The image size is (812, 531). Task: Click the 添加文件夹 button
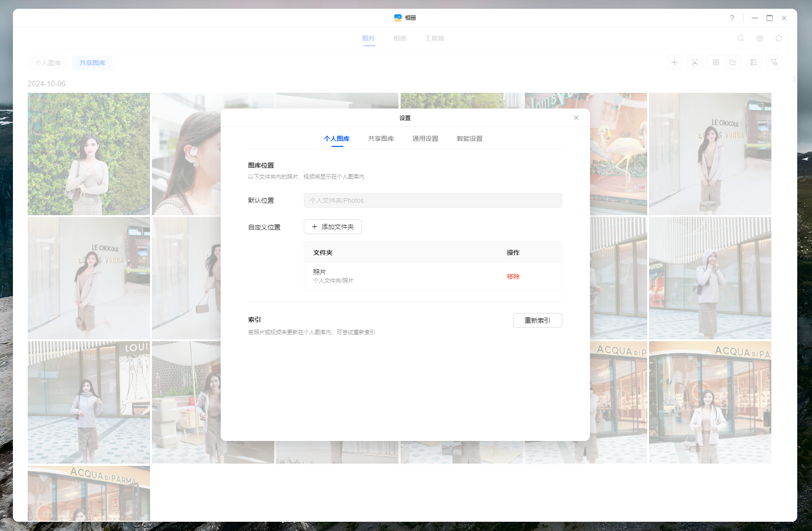click(333, 227)
